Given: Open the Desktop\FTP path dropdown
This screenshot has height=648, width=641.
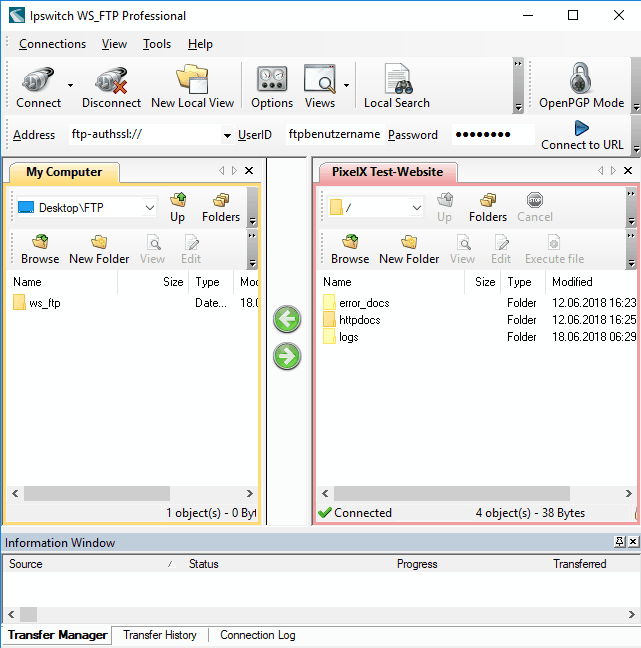Looking at the screenshot, I should tap(150, 207).
